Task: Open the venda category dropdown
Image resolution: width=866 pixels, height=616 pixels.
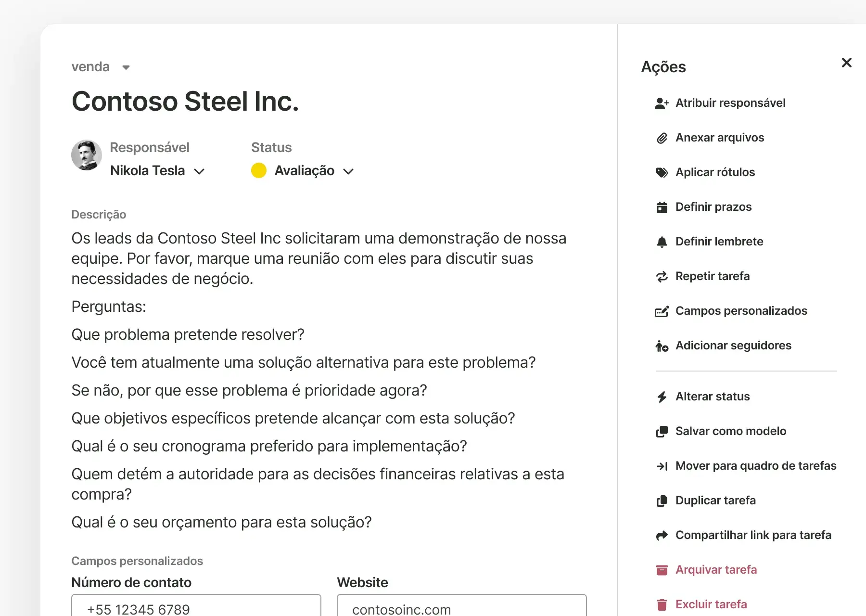Action: (x=126, y=67)
